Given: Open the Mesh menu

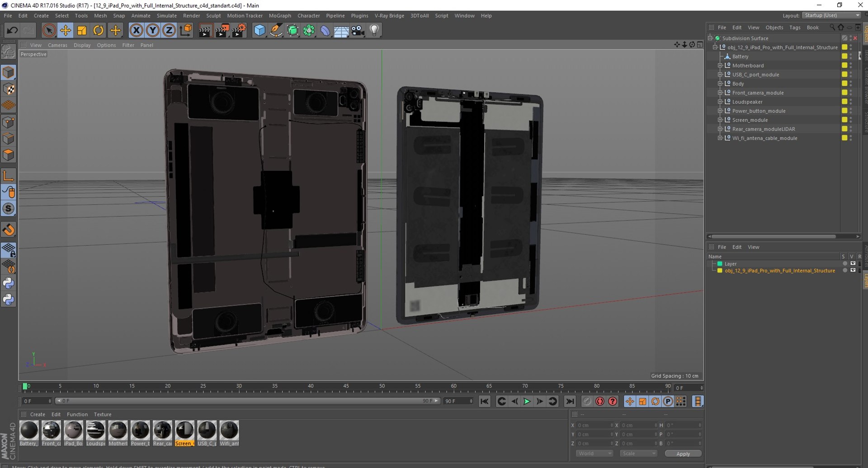Looking at the screenshot, I should 100,15.
